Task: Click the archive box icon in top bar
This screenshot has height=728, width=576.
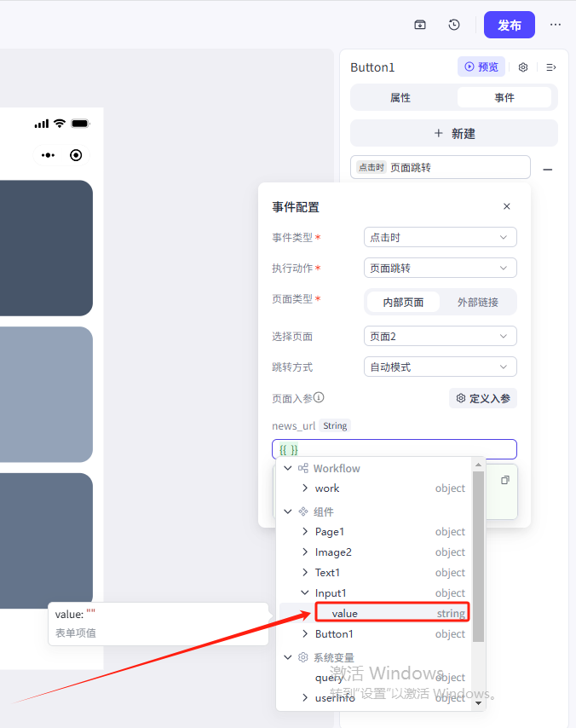Action: coord(420,25)
